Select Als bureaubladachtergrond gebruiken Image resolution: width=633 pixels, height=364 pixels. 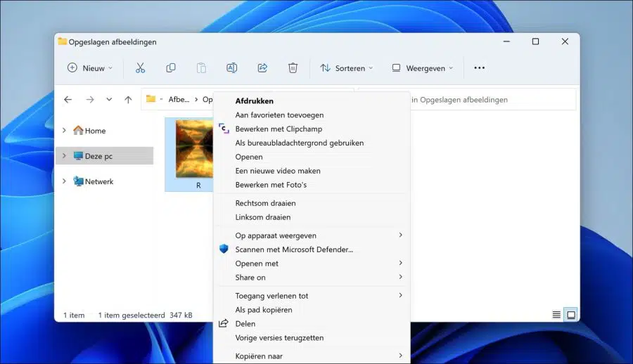[312, 143]
